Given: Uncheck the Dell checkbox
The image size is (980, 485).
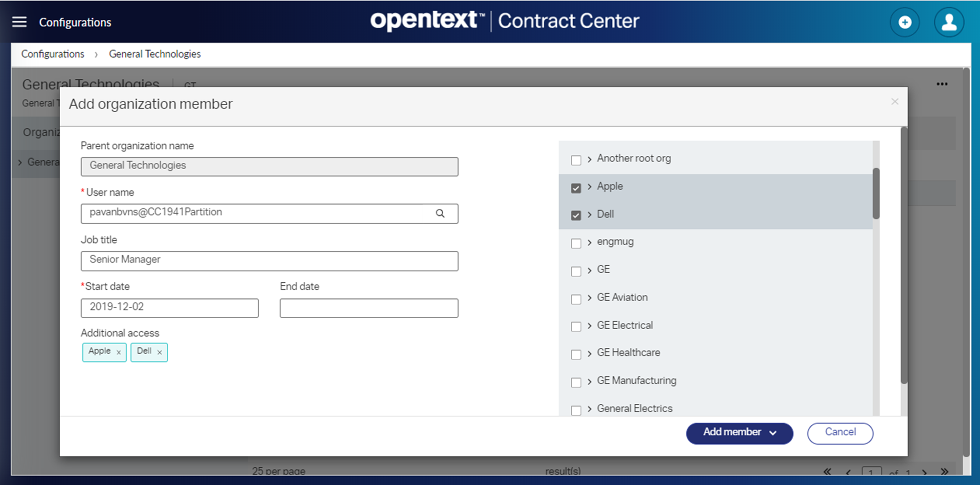Looking at the screenshot, I should pyautogui.click(x=576, y=216).
